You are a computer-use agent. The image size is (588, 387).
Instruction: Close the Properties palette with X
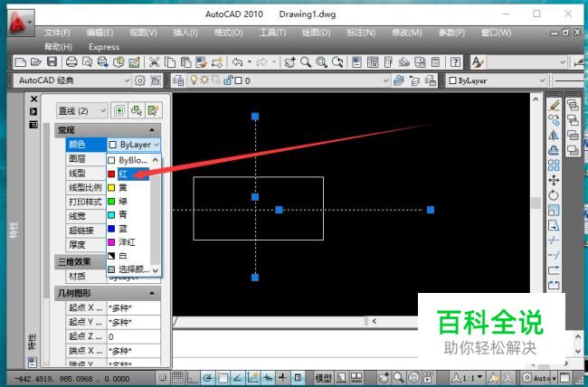click(33, 99)
